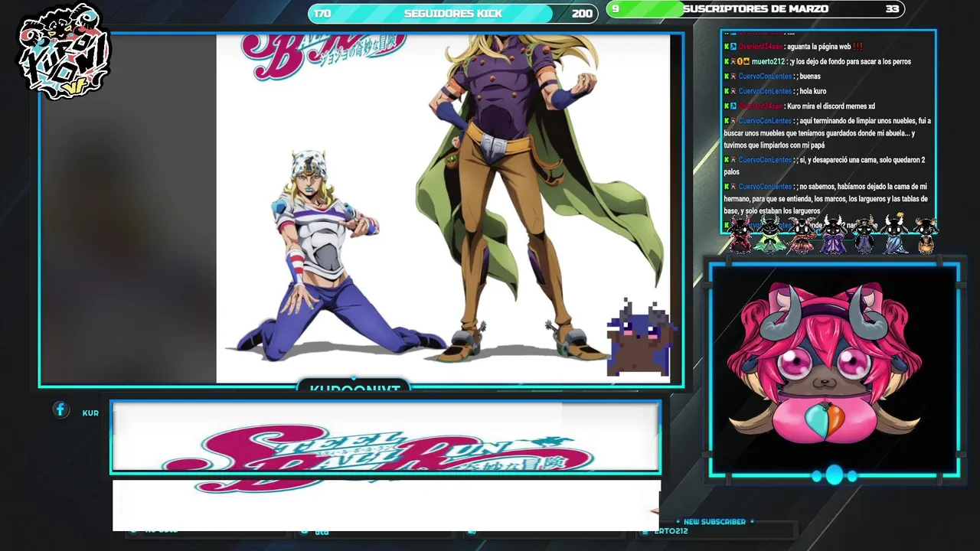980x551 pixels.
Task: Click the subscriber goal number 33
Action: 892,9
